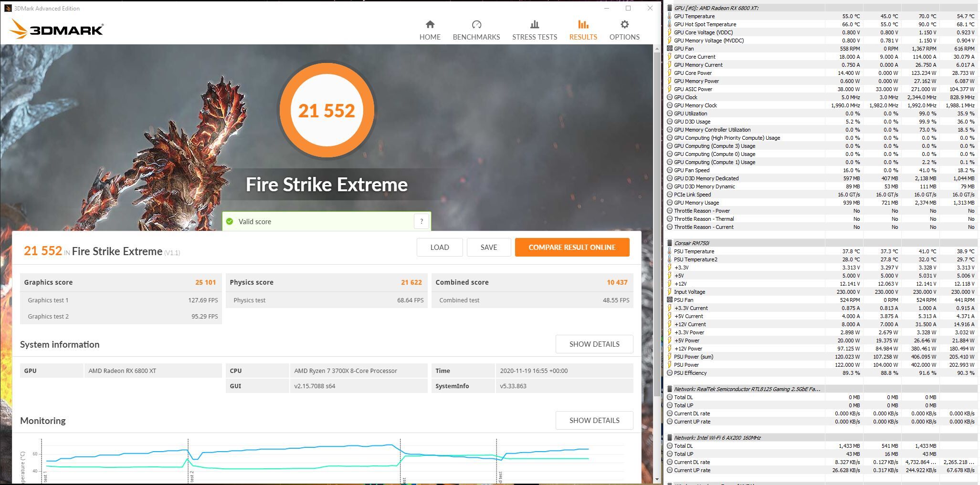Select the GPU Utilization icon

click(x=670, y=114)
